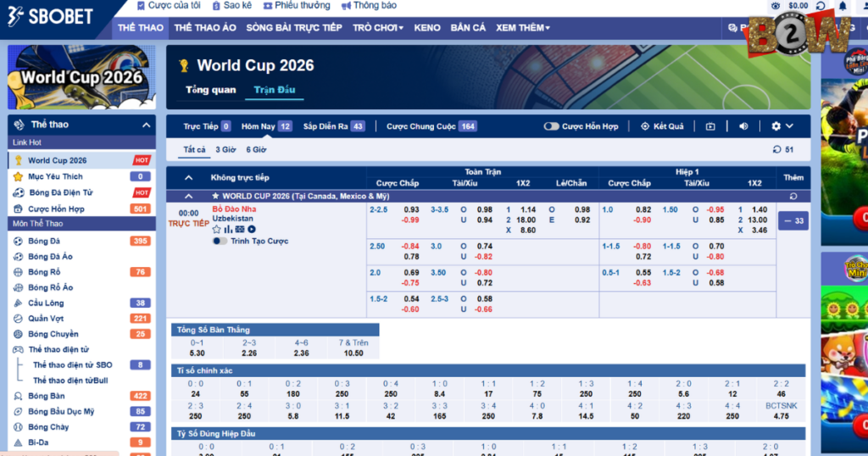Add Bồ Đào Nha match to favorites star

tap(216, 229)
